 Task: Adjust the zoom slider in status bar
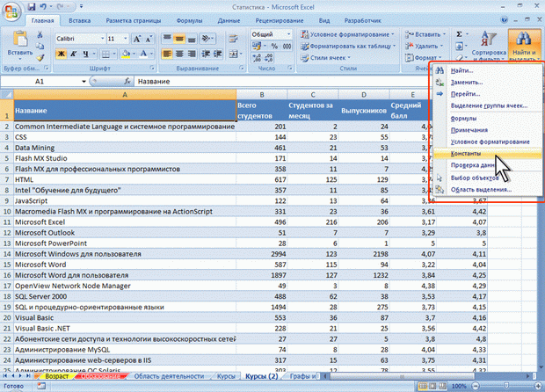point(506,386)
